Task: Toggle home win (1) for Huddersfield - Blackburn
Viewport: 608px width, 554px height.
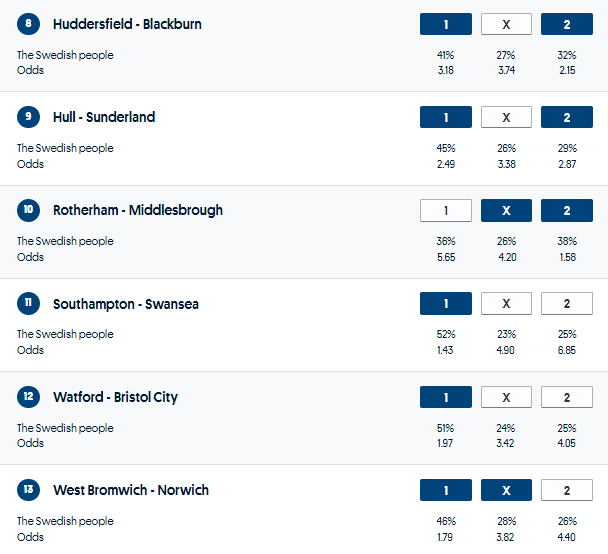Action: coord(445,24)
